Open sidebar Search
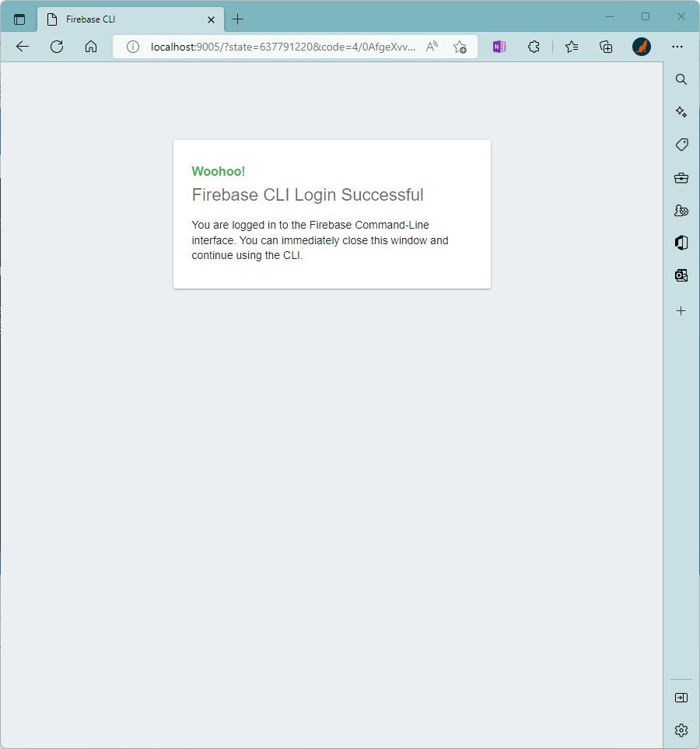The width and height of the screenshot is (700, 749). [681, 79]
